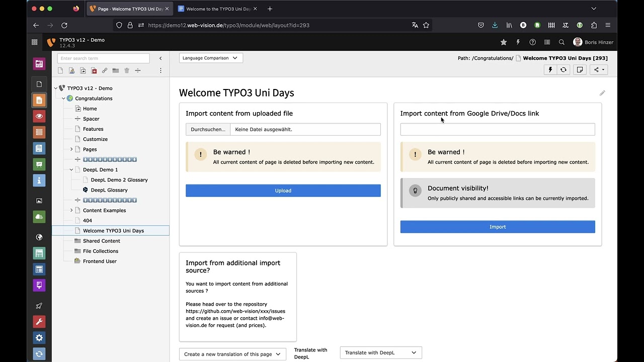Open the blue gear Settings module
The width and height of the screenshot is (644, 362).
(39, 338)
